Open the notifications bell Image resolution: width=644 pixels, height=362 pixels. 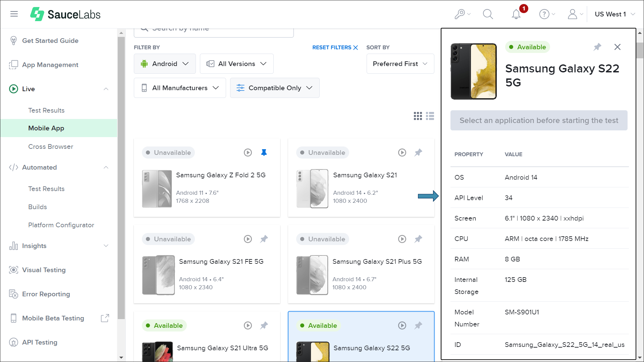point(516,14)
